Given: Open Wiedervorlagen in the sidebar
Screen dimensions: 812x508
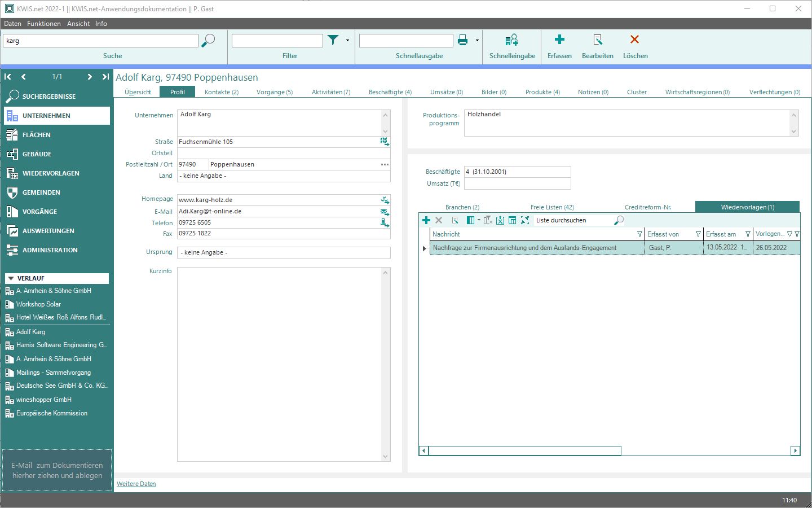Looking at the screenshot, I should [56, 173].
